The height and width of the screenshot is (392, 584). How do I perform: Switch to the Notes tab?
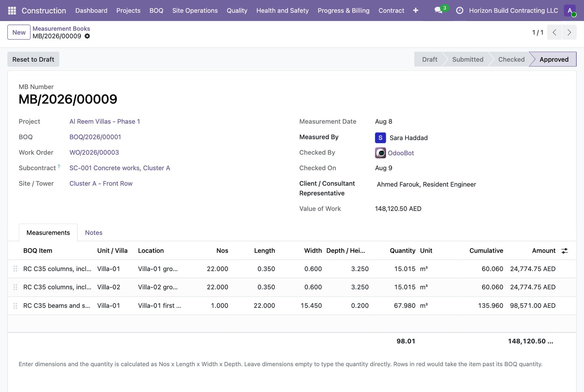pos(94,233)
